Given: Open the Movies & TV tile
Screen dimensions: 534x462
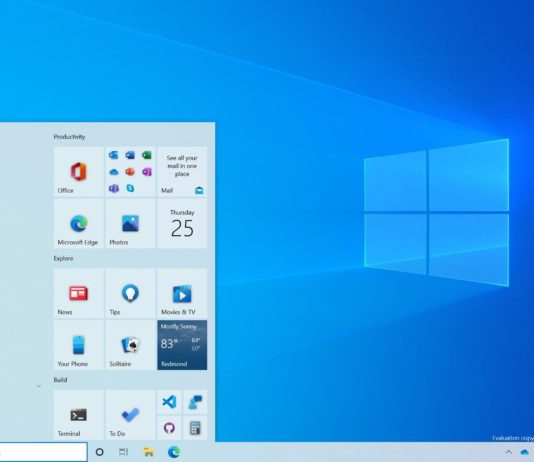Looking at the screenshot, I should [182, 293].
